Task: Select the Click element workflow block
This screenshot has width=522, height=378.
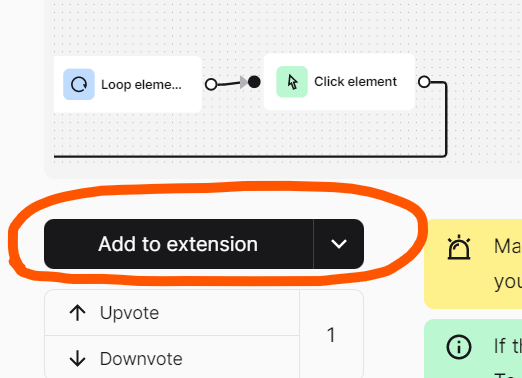Action: click(339, 82)
